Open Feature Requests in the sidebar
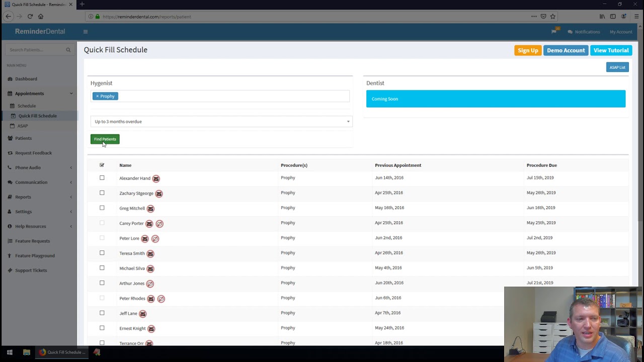 [32, 241]
